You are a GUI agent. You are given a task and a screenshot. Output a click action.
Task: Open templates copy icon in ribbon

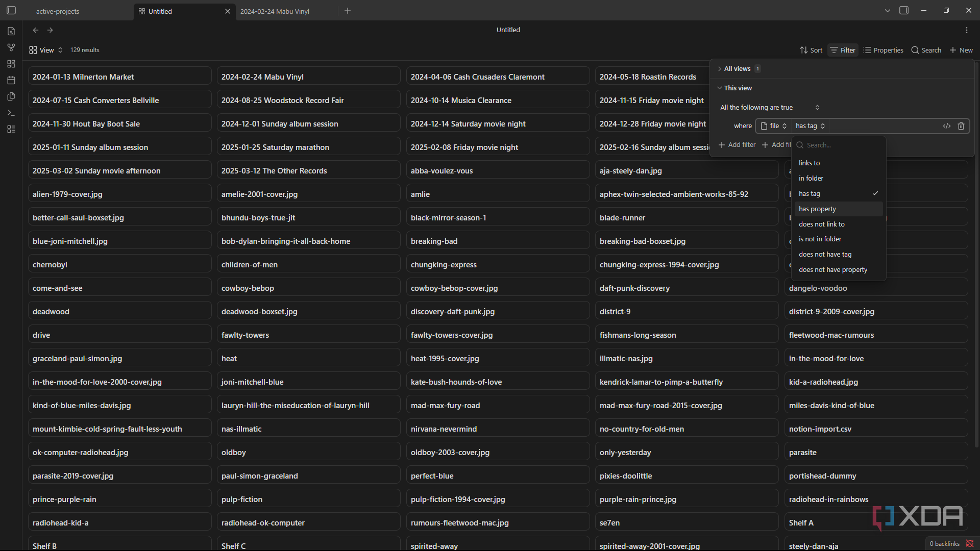11,96
